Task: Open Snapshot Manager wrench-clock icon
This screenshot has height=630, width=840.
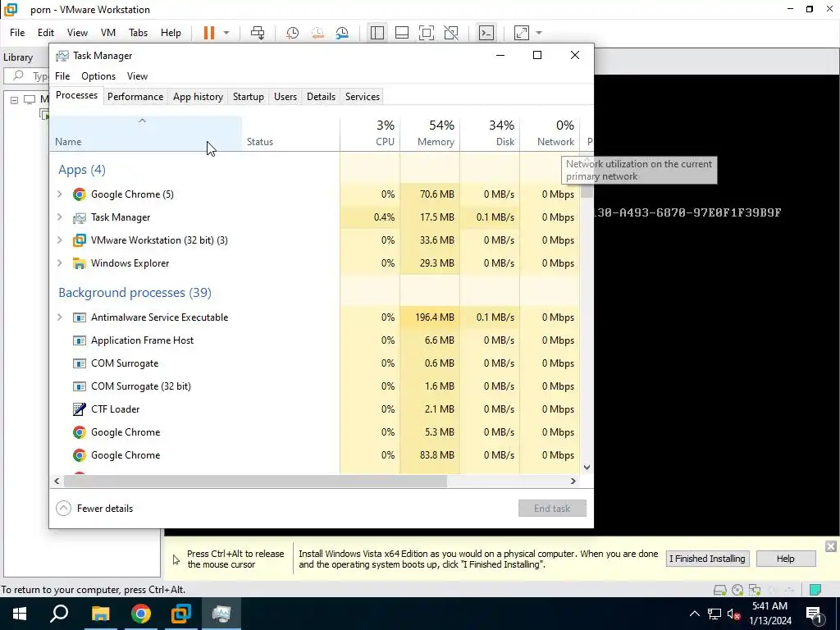Action: point(342,33)
